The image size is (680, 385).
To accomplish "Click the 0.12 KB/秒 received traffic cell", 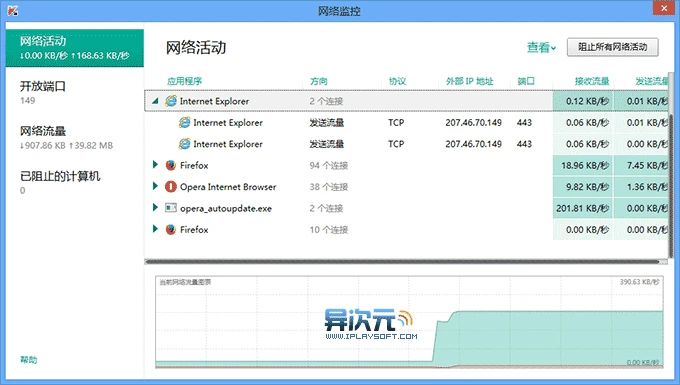I will coord(582,101).
